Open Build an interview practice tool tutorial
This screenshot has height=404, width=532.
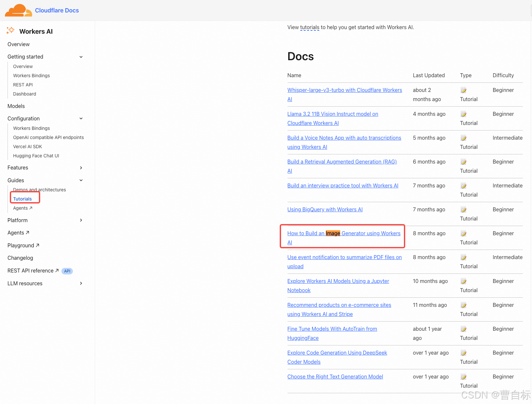pos(343,185)
